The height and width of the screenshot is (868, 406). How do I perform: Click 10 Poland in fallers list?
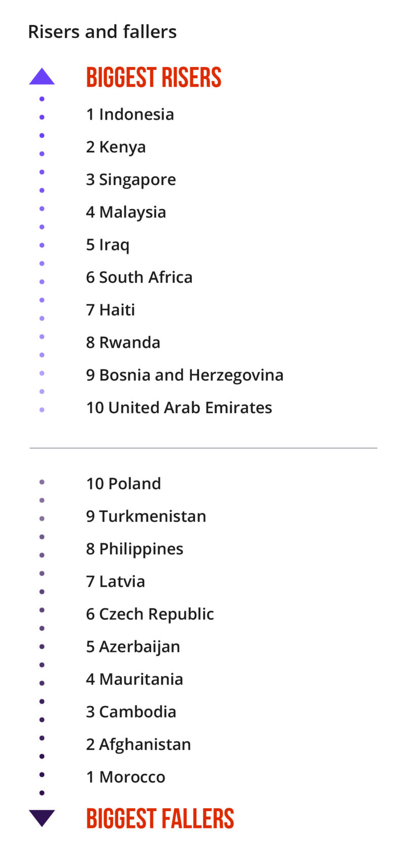(x=123, y=484)
